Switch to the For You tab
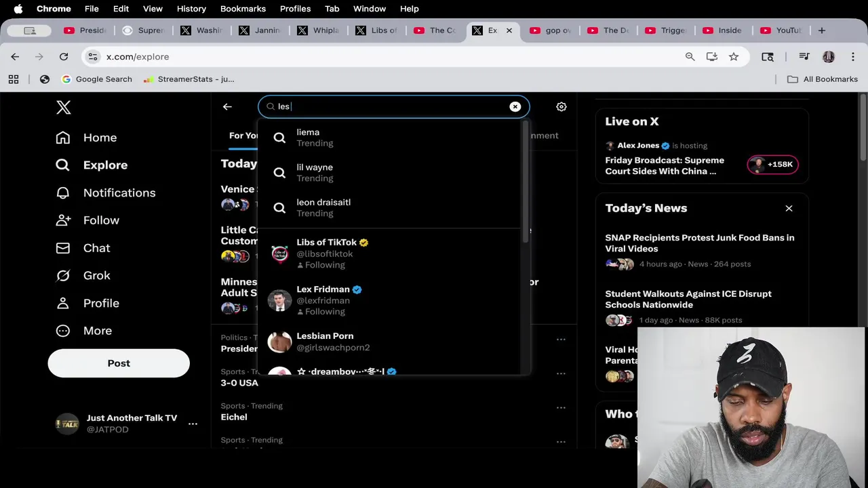This screenshot has width=868, height=488. [x=243, y=136]
